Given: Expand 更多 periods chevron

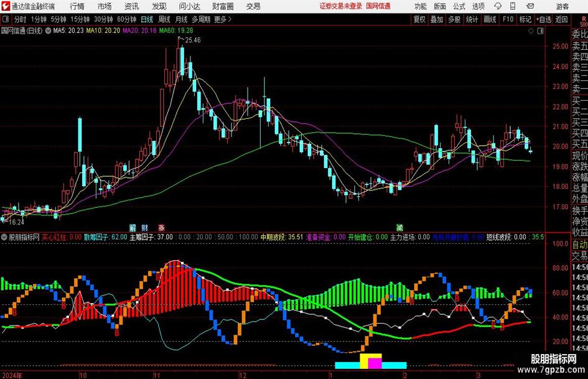Looking at the screenshot, I should pyautogui.click(x=223, y=19).
